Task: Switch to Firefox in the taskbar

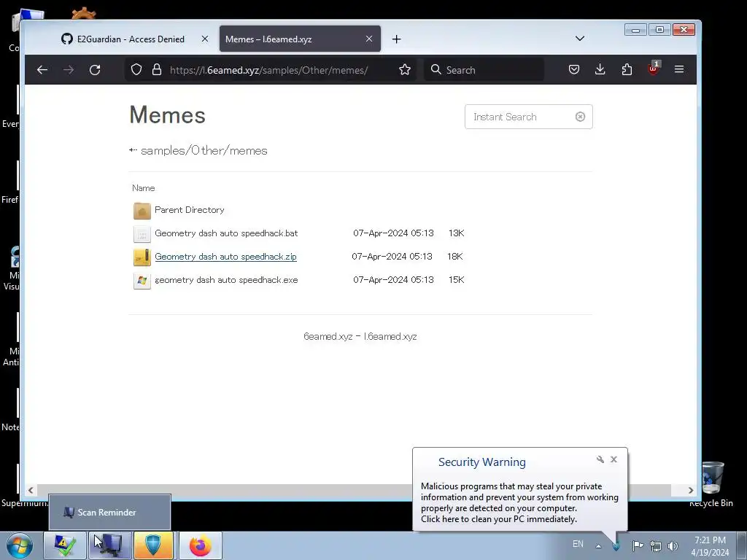Action: coord(201,545)
